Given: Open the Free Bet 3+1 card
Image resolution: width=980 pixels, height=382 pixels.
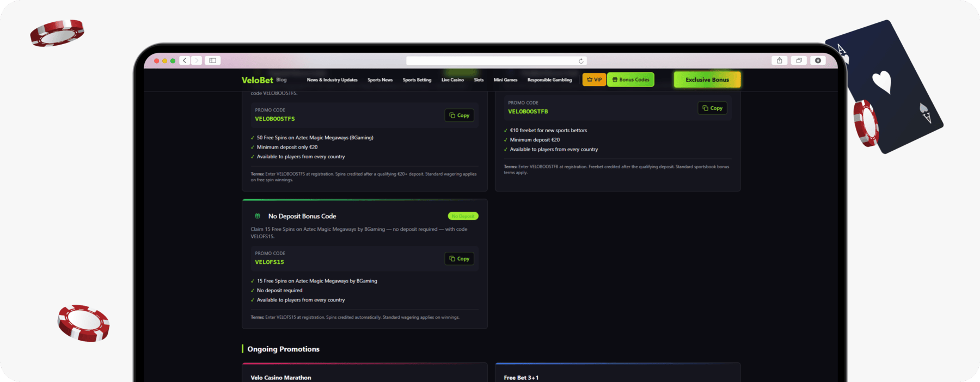Looking at the screenshot, I should pos(618,373).
